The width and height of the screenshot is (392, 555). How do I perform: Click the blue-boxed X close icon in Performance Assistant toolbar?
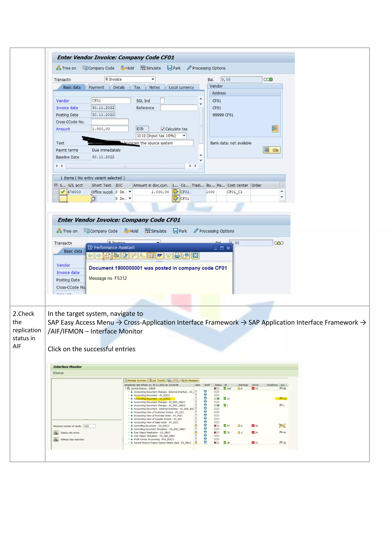195,255
